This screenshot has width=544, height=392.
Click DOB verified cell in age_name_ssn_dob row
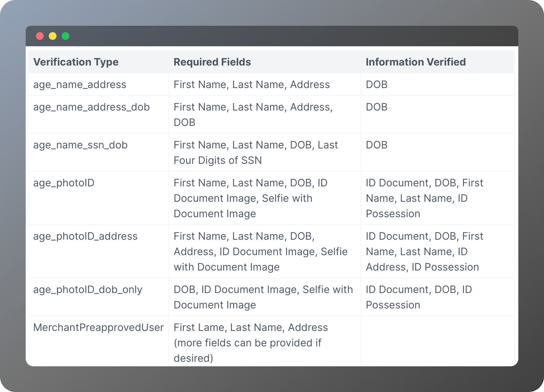coord(438,153)
